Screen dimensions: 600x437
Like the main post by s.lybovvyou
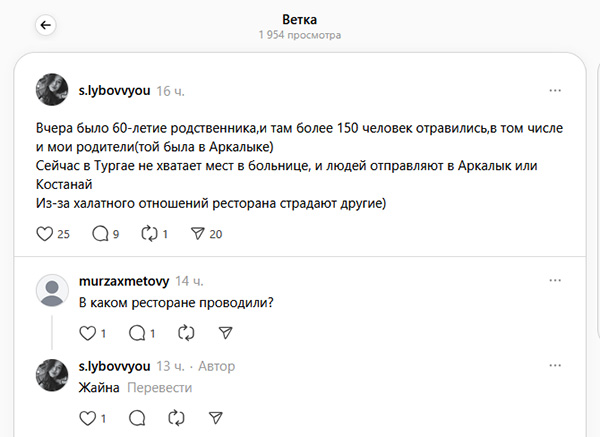pyautogui.click(x=44, y=234)
